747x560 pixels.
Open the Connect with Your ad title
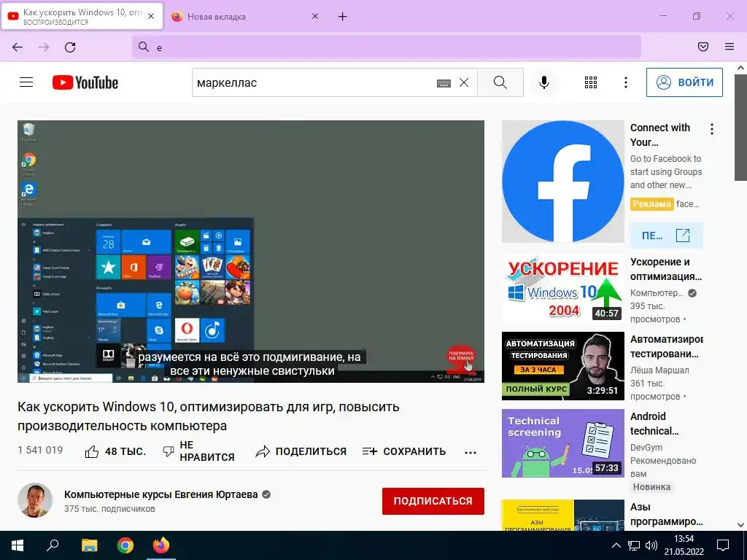659,135
